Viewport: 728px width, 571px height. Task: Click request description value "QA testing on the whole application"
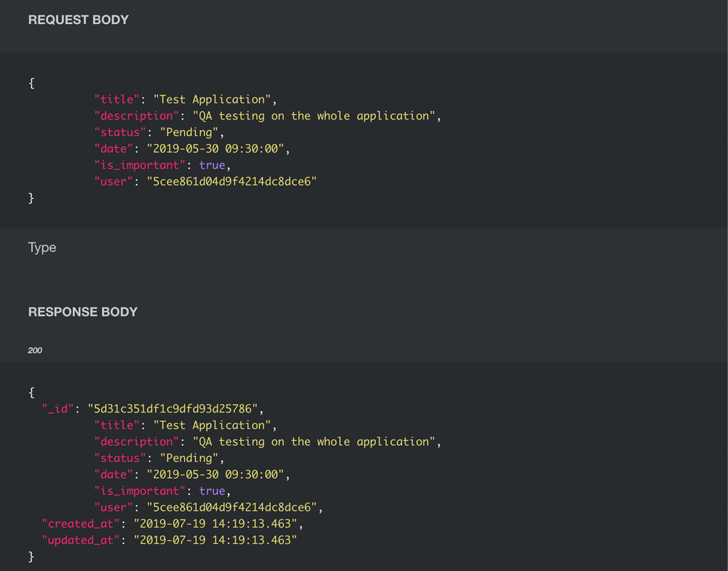[314, 116]
